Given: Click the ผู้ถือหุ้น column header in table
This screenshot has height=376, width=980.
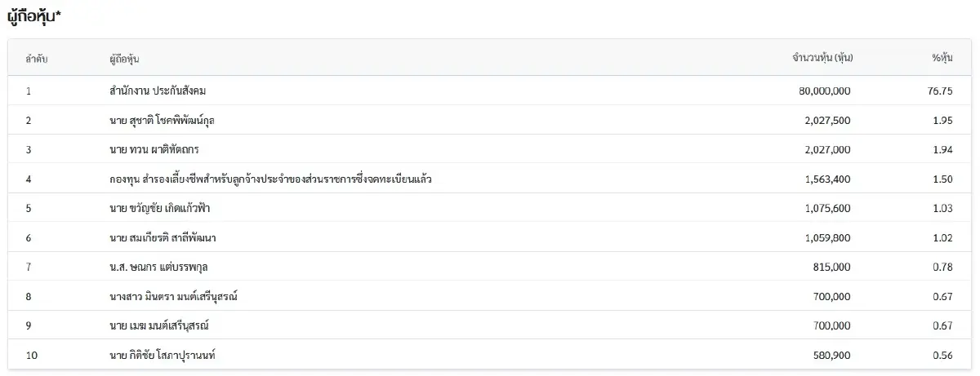Looking at the screenshot, I should (129, 58).
